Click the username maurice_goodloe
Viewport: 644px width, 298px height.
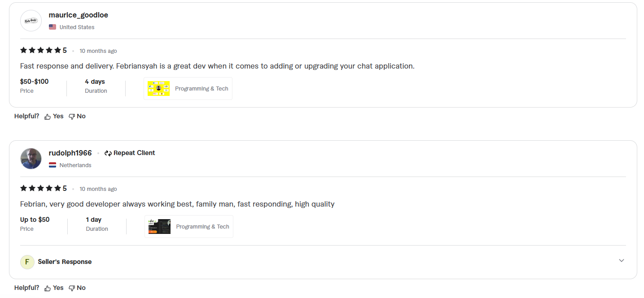pos(79,15)
